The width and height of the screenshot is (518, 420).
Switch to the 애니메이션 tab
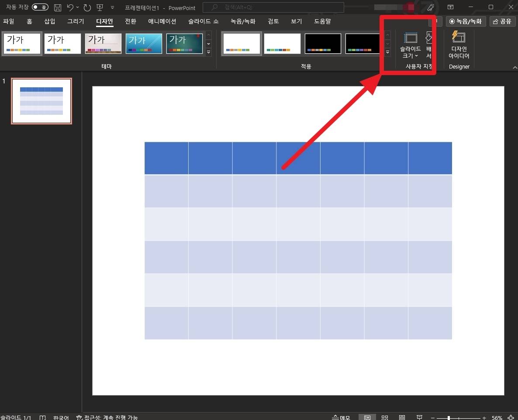[x=162, y=21]
